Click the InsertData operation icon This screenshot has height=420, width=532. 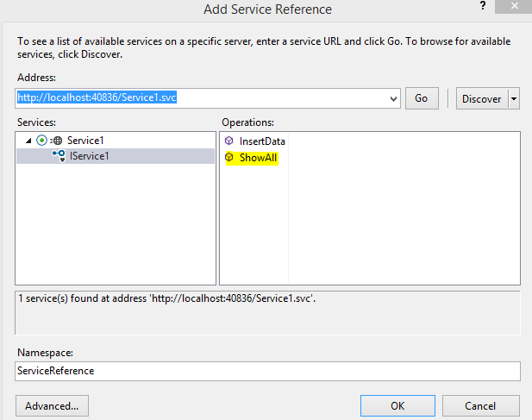pos(228,141)
